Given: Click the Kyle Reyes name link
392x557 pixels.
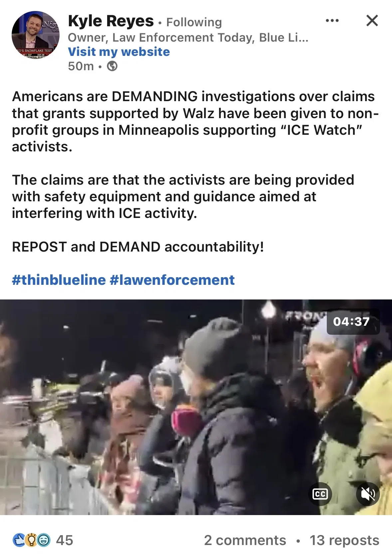Looking at the screenshot, I should click(x=111, y=21).
